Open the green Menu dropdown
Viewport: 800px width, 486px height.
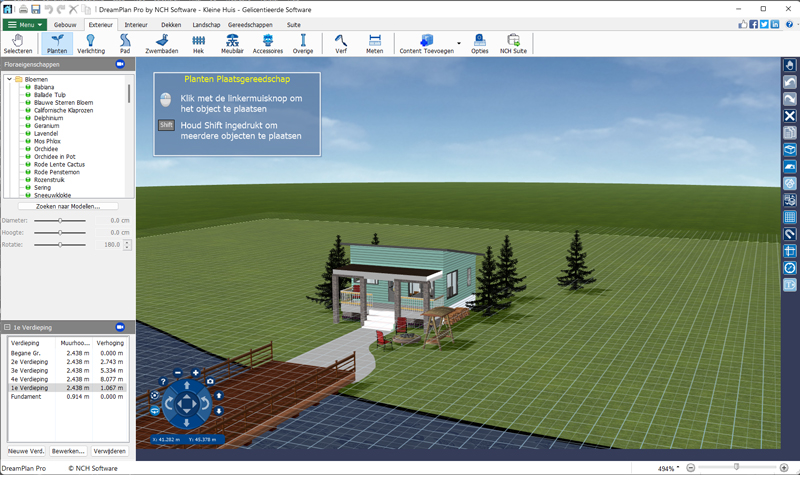click(x=26, y=24)
